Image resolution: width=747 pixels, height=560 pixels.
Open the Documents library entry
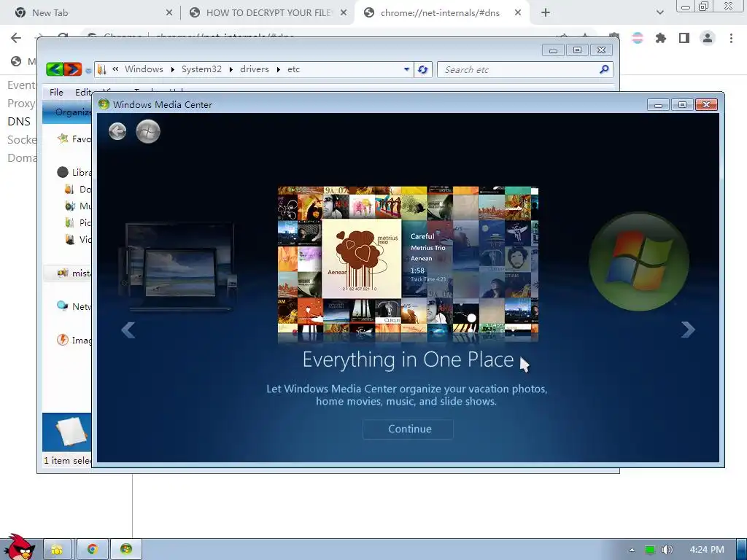pyautogui.click(x=79, y=189)
